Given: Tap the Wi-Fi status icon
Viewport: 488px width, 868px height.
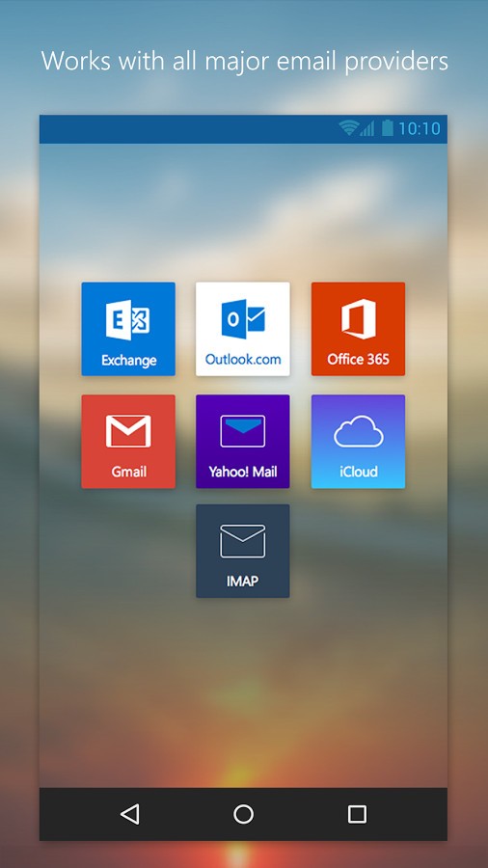Looking at the screenshot, I should 348,128.
